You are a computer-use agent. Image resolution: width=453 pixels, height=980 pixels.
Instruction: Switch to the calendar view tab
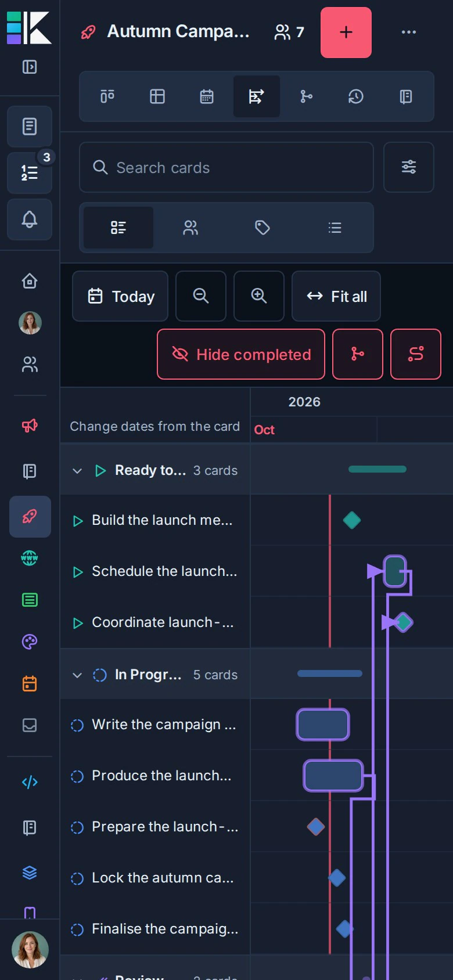(x=207, y=96)
